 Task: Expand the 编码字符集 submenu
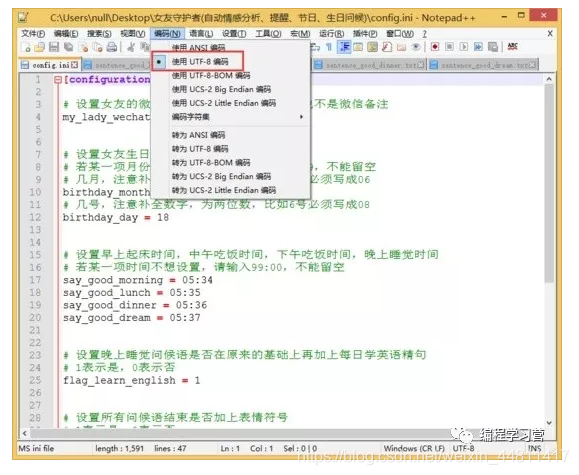(x=231, y=117)
